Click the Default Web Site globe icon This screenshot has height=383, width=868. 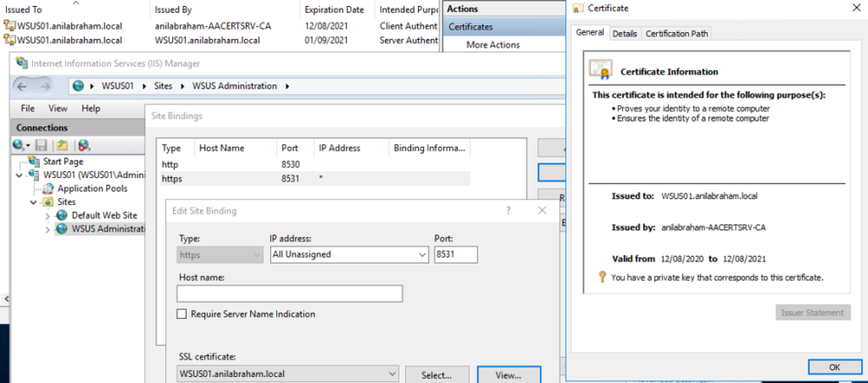pos(62,215)
